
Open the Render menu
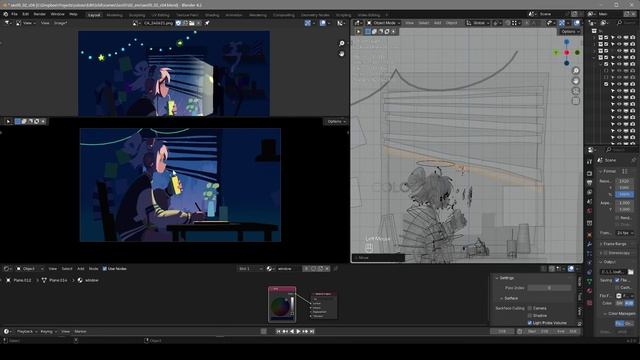click(40, 14)
